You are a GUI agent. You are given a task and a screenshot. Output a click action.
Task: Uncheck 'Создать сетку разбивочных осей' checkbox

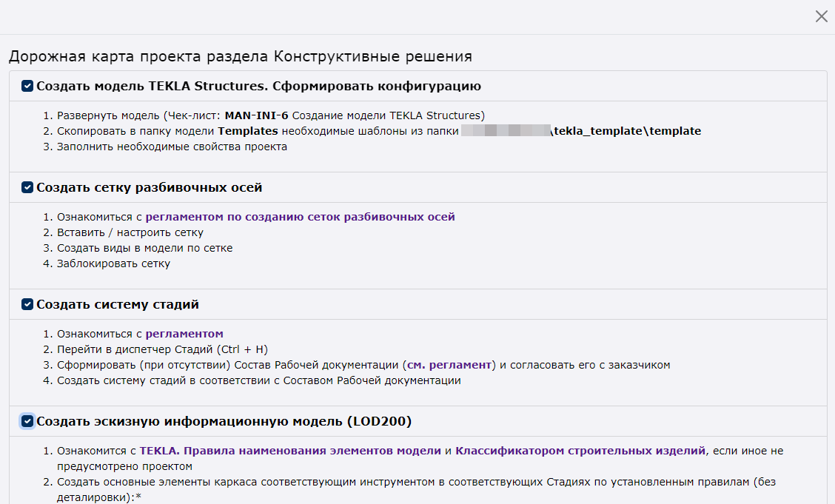click(27, 187)
